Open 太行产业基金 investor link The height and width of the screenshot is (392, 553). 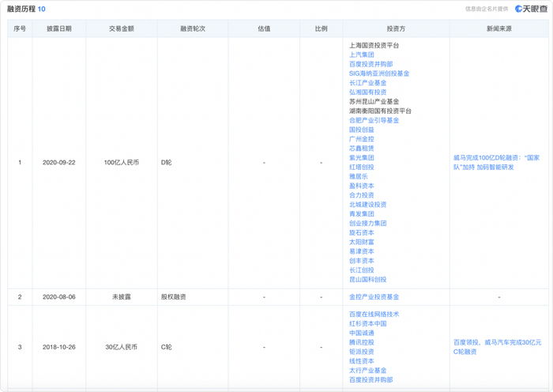pos(368,370)
